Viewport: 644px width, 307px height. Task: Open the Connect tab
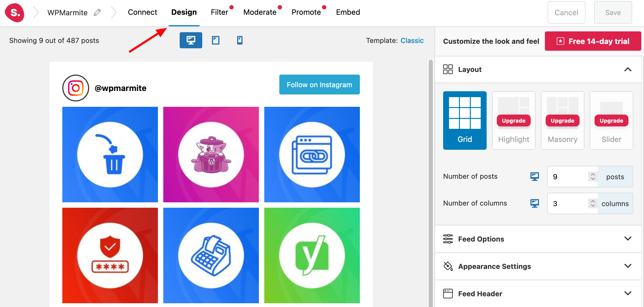click(x=142, y=12)
